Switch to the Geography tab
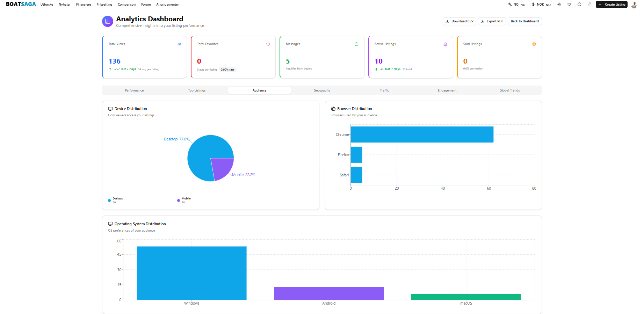644x314 pixels. (x=322, y=90)
